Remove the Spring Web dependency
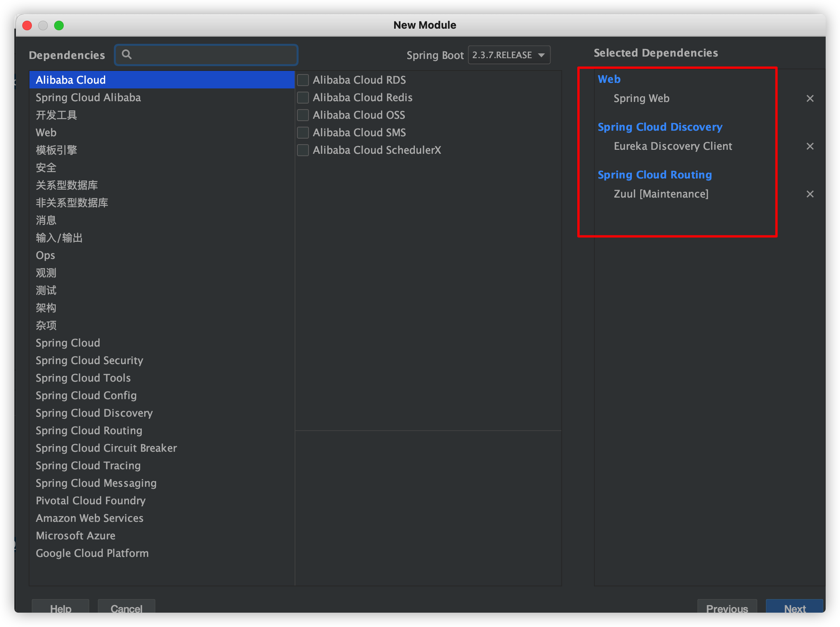 tap(810, 98)
